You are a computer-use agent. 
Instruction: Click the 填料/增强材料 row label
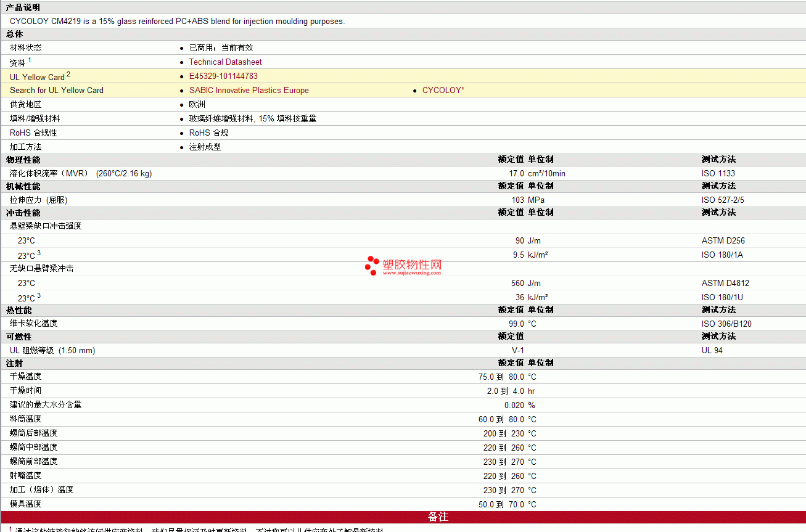(x=35, y=118)
